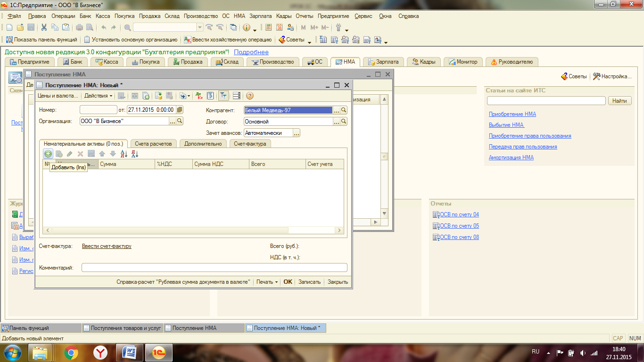The height and width of the screenshot is (362, 644).
Task: Click Ввести хозяйственную операцию
Action: pos(228,40)
